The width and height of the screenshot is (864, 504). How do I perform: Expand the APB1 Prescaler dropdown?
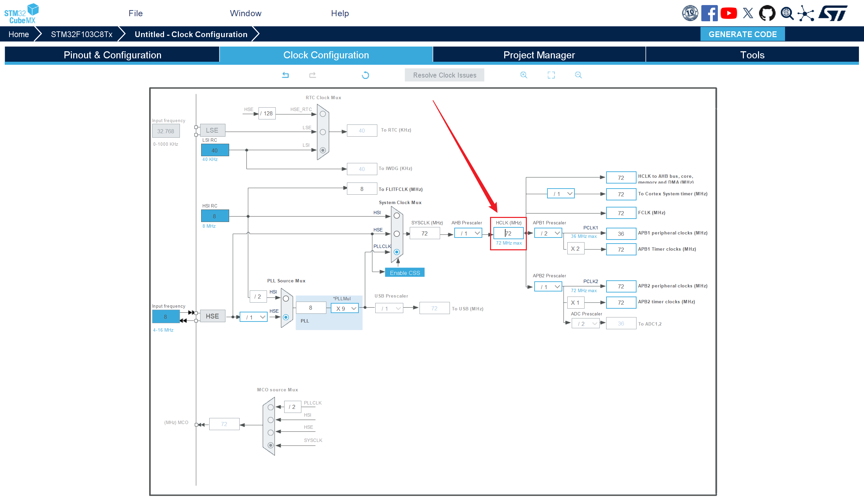[548, 233]
